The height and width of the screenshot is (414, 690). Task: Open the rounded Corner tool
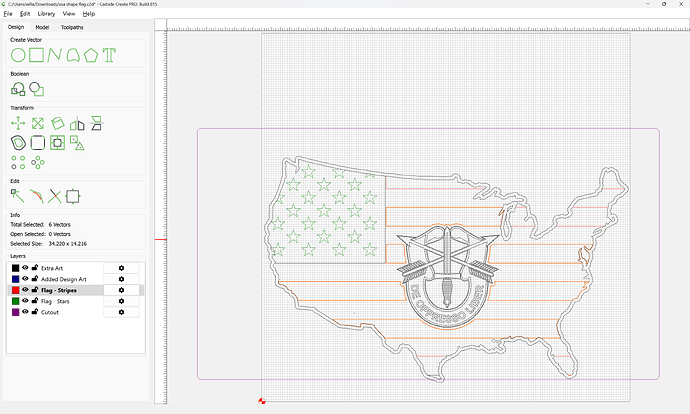[38, 143]
